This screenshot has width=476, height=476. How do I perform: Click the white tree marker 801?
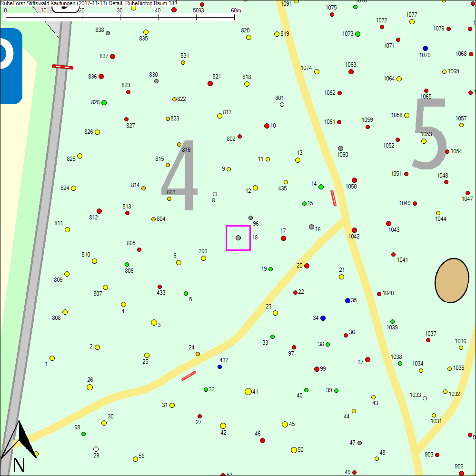(x=282, y=104)
